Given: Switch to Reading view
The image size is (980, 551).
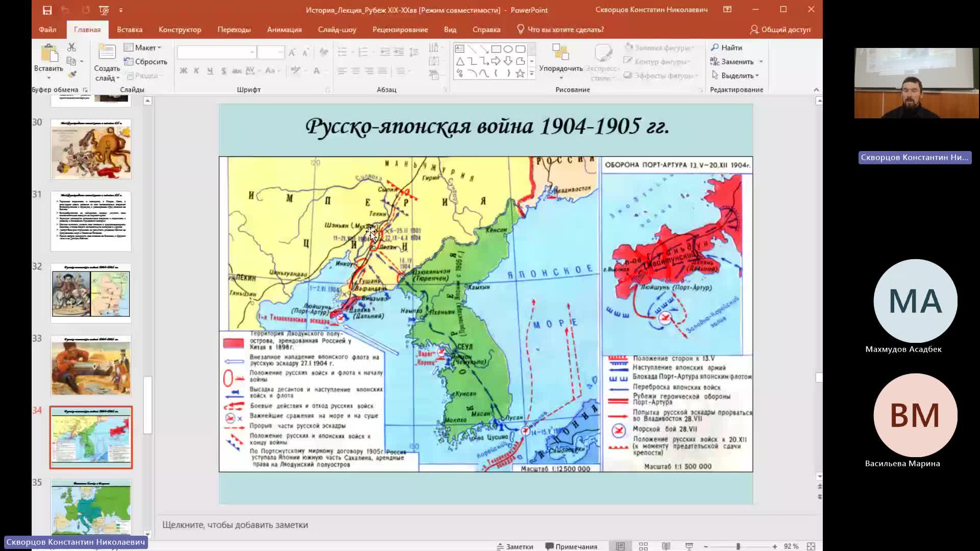Looking at the screenshot, I should tap(666, 546).
